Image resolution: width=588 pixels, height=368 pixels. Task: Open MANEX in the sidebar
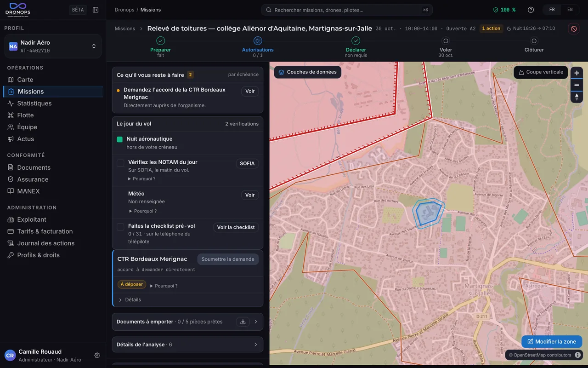(53, 191)
